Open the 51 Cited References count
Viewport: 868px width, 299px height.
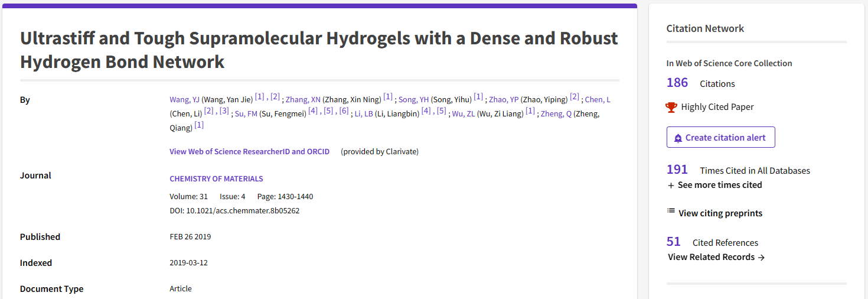tap(674, 242)
